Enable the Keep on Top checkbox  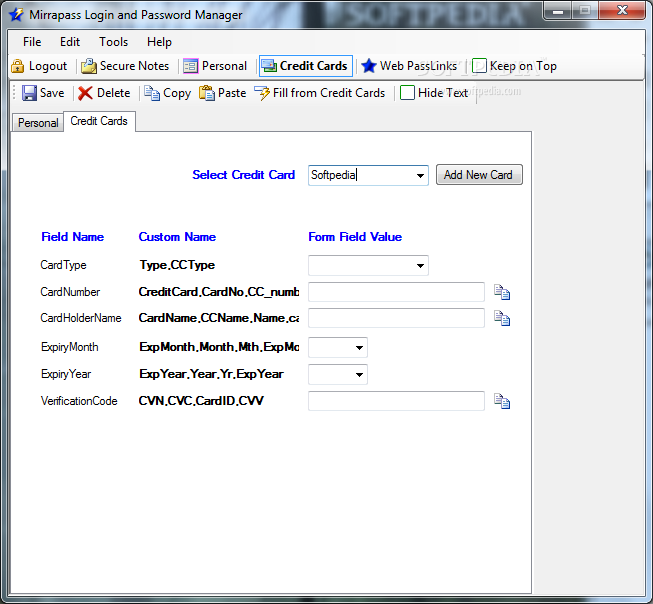[479, 66]
